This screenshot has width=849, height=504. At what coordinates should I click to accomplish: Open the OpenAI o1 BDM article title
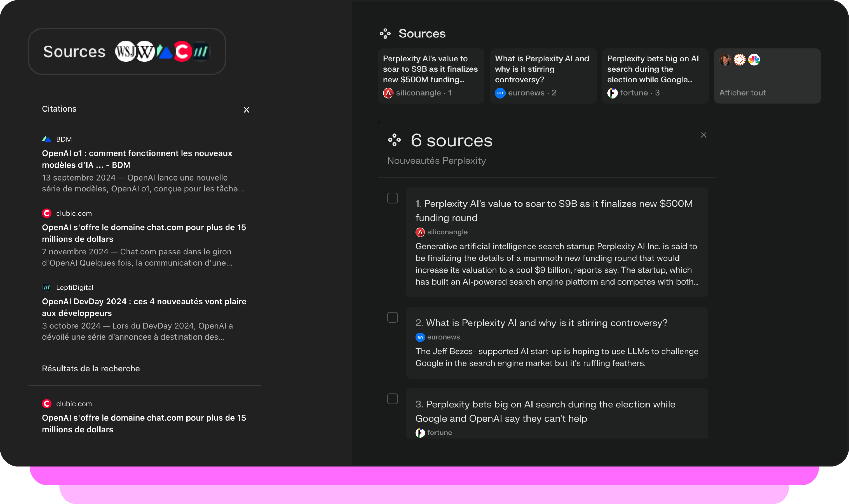tap(137, 159)
